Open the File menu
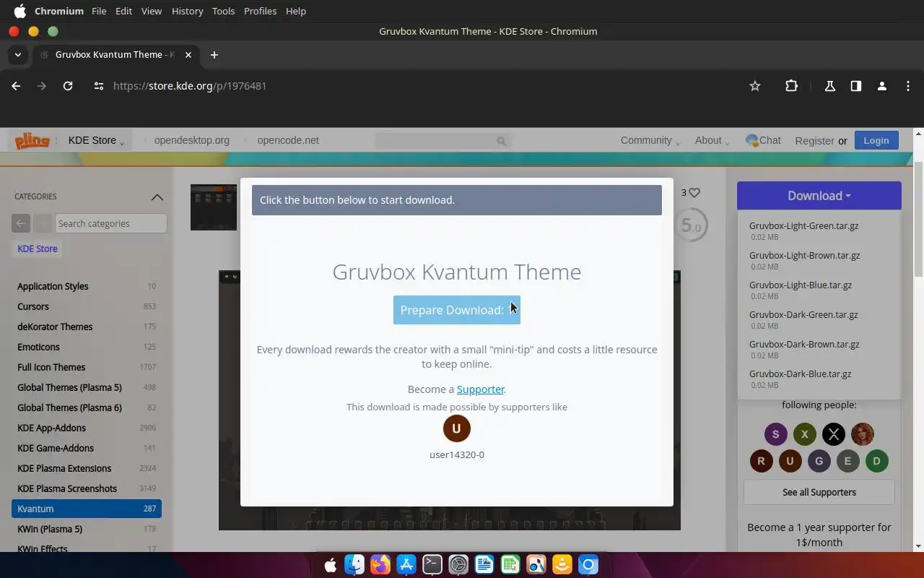 (x=99, y=11)
